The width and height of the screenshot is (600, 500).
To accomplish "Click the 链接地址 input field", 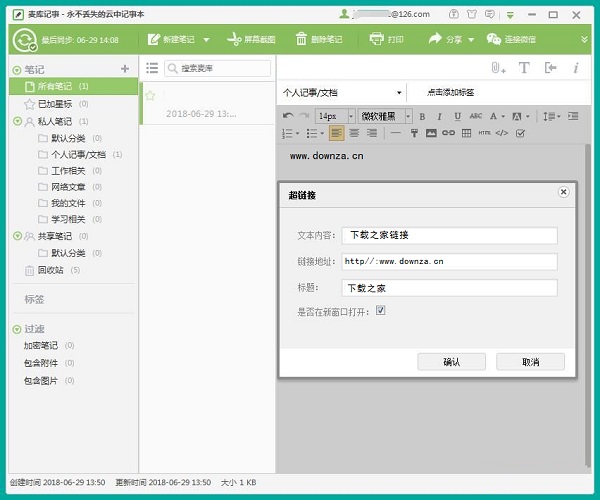I will [x=448, y=261].
